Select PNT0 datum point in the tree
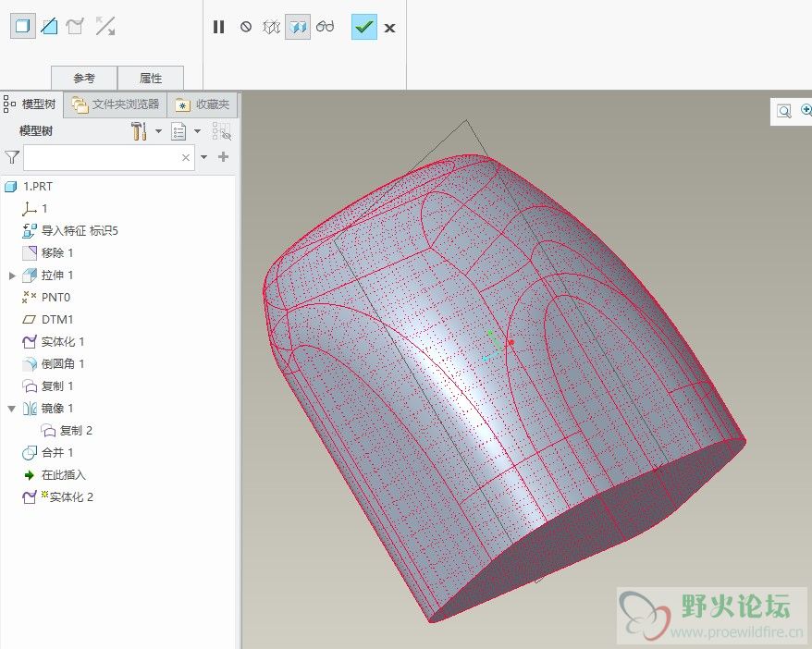The height and width of the screenshot is (649, 812). (x=55, y=298)
